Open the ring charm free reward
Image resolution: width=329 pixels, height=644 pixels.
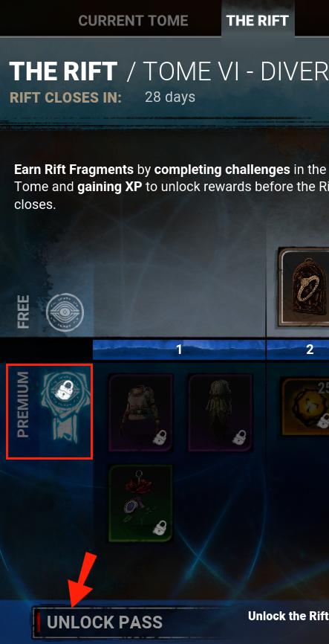[304, 287]
